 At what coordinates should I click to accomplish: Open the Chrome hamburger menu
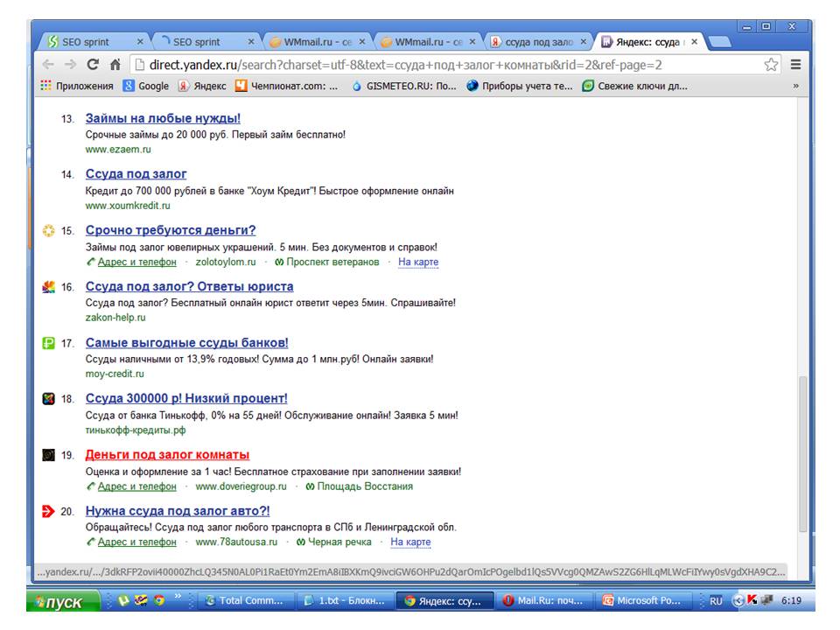pyautogui.click(x=796, y=65)
